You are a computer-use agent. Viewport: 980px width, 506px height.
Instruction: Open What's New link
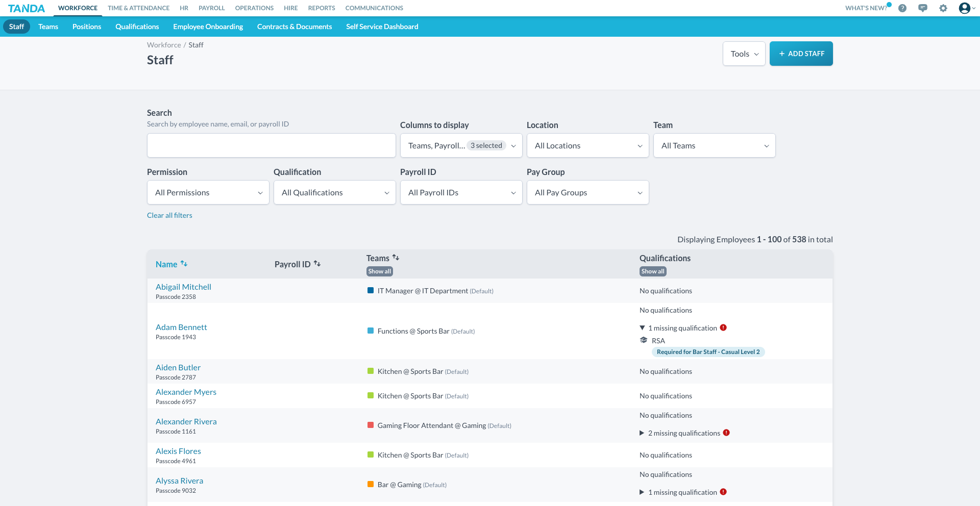coord(866,8)
